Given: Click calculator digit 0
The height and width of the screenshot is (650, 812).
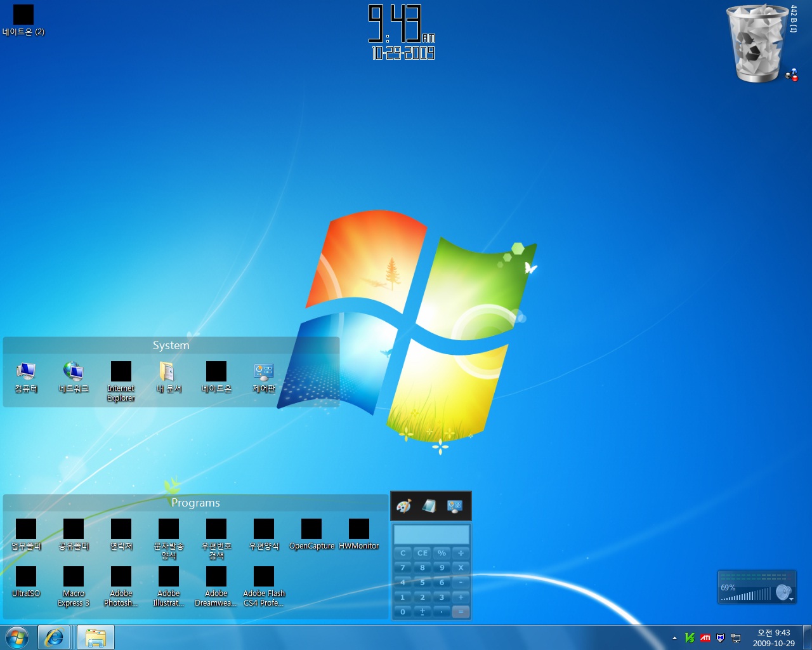Looking at the screenshot, I should click(403, 612).
